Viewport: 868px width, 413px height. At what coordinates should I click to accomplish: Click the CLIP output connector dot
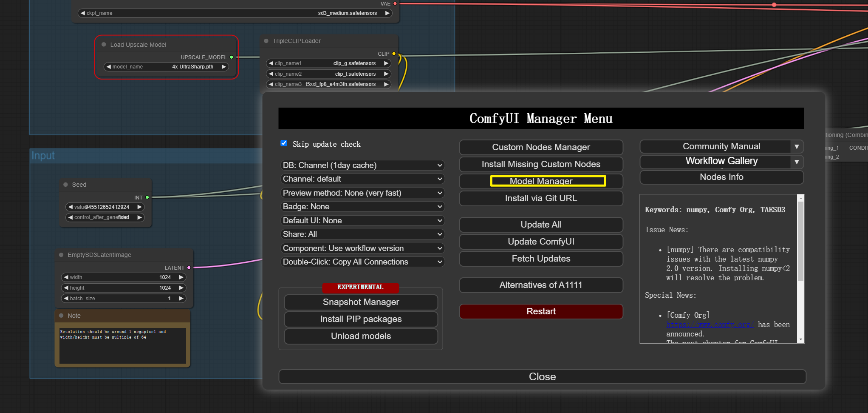[394, 54]
